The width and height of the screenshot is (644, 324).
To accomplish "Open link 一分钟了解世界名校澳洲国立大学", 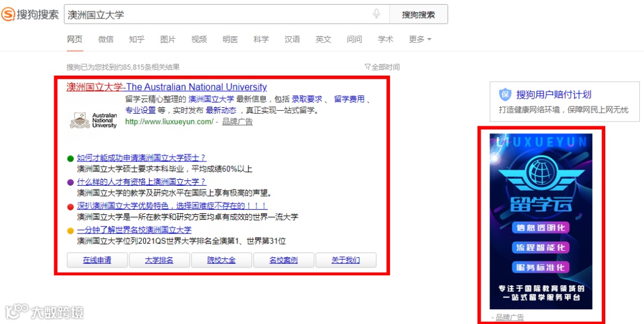I will [134, 230].
